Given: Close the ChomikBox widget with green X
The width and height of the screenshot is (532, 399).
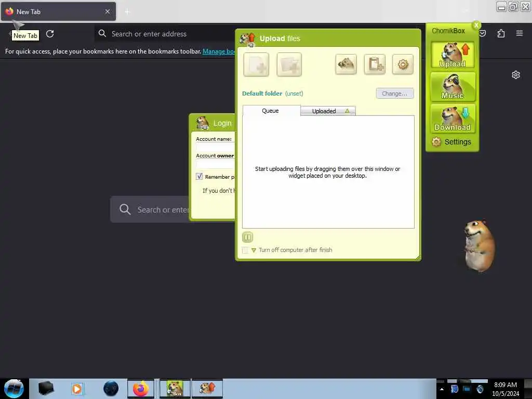Looking at the screenshot, I should [x=476, y=25].
